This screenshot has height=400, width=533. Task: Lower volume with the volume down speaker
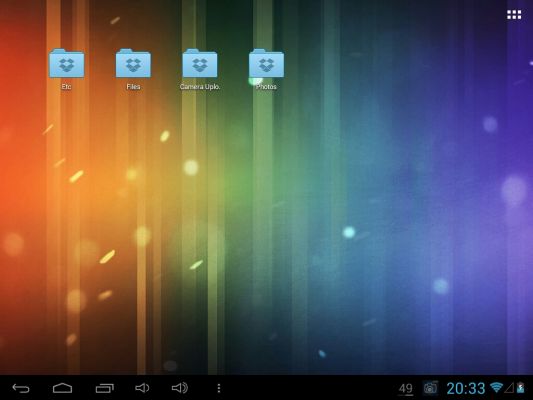click(x=142, y=388)
